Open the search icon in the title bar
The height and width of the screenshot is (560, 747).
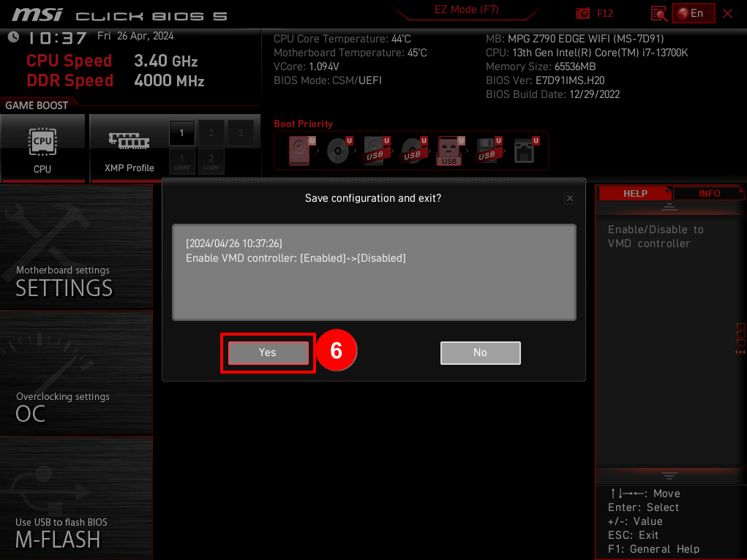click(659, 13)
